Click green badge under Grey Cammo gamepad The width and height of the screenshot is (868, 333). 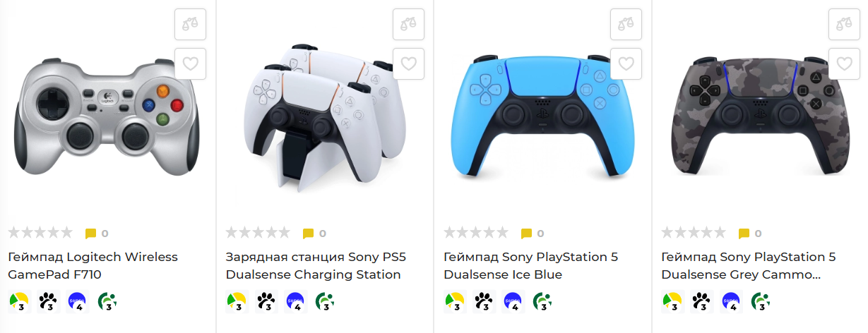761,302
